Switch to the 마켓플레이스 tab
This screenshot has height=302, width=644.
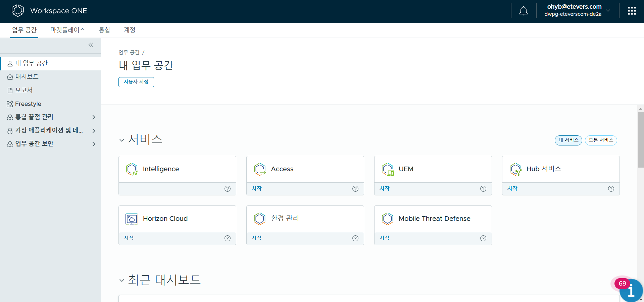[68, 30]
